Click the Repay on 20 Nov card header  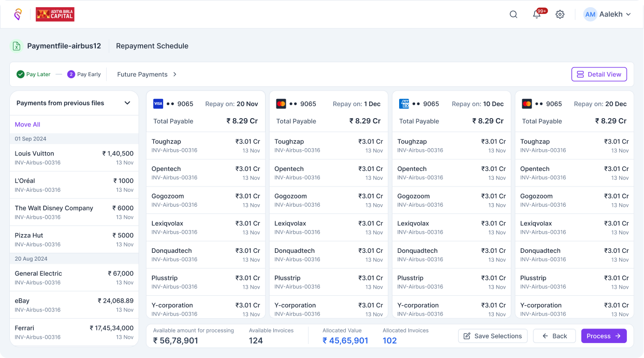(x=206, y=111)
